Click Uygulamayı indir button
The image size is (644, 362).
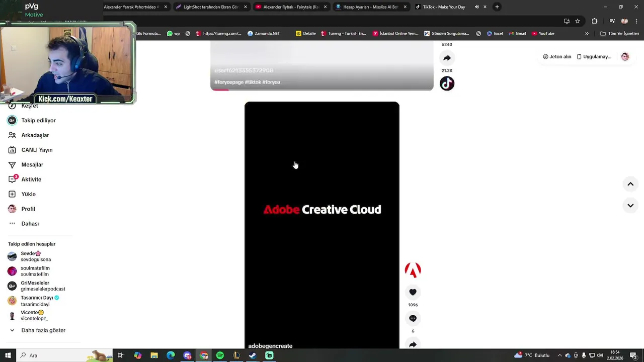[594, 57]
